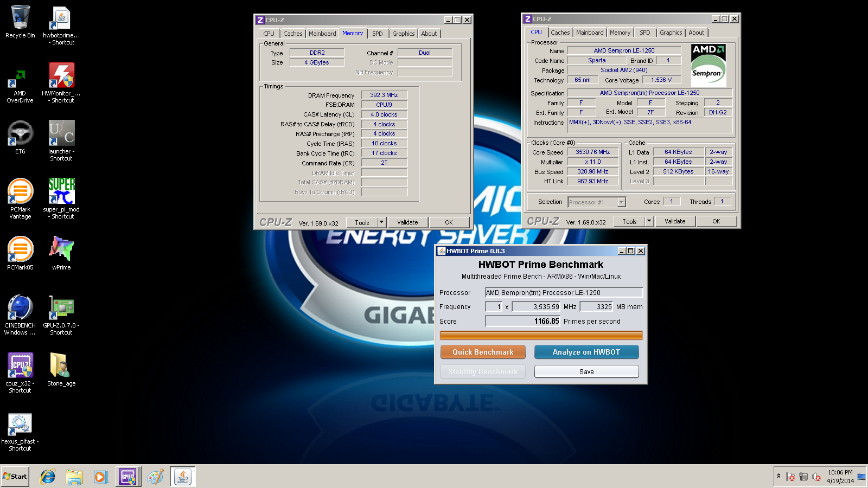Image resolution: width=868 pixels, height=488 pixels.
Task: Open CPU tab in left CPU-Z window
Action: (269, 34)
